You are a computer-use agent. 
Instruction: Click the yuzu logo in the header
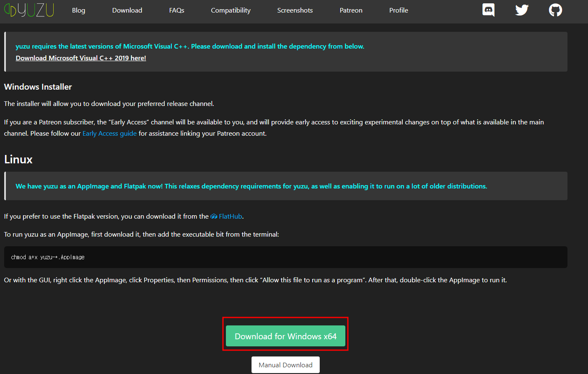(29, 10)
